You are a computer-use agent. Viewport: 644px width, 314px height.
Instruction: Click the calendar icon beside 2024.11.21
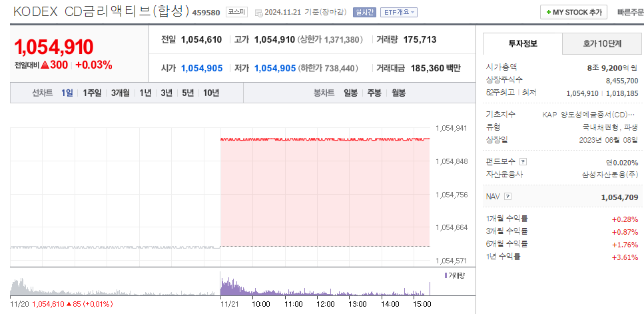[259, 12]
